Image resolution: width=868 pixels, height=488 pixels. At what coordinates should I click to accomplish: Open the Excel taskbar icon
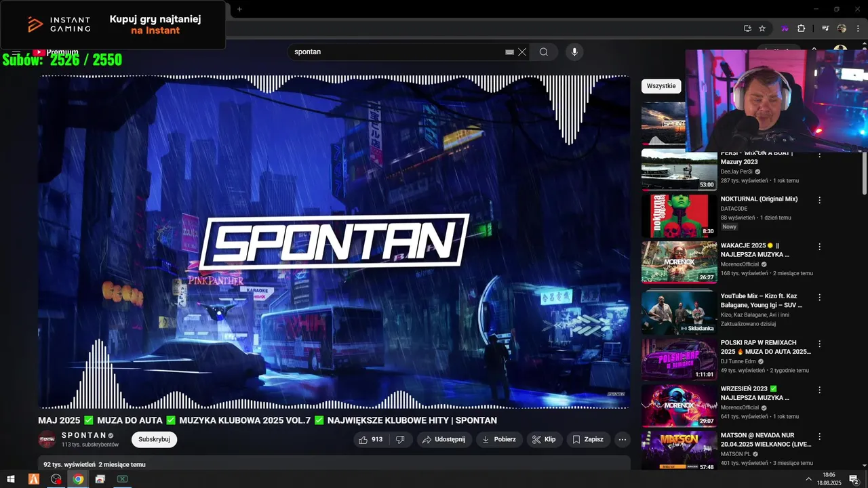(x=122, y=479)
